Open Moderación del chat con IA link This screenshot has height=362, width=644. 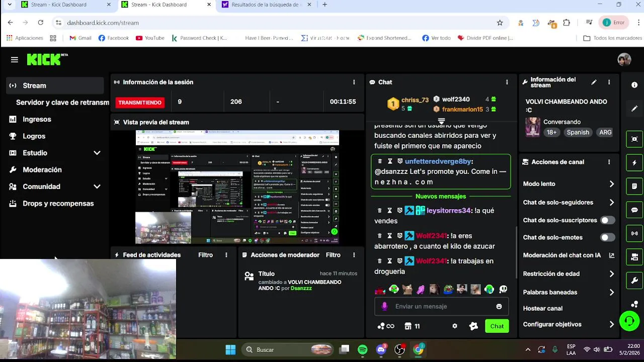click(x=569, y=255)
